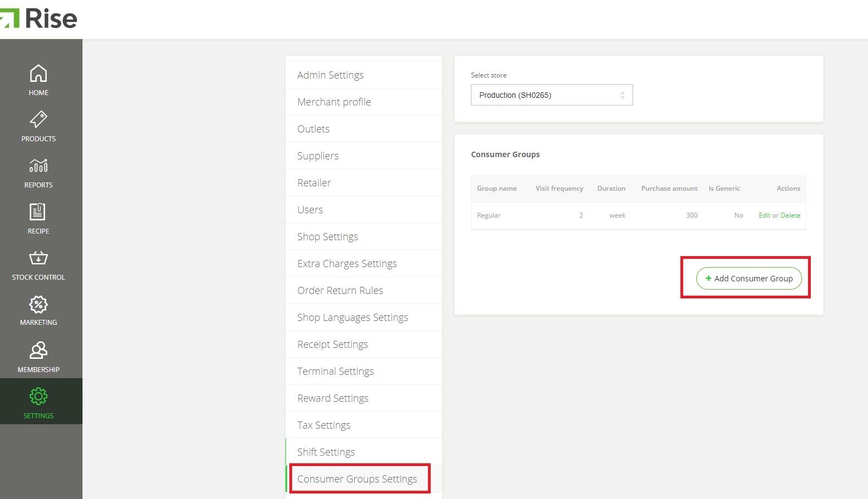This screenshot has height=499, width=868.
Task: Click the RECIPE sidebar label
Action: 39,231
